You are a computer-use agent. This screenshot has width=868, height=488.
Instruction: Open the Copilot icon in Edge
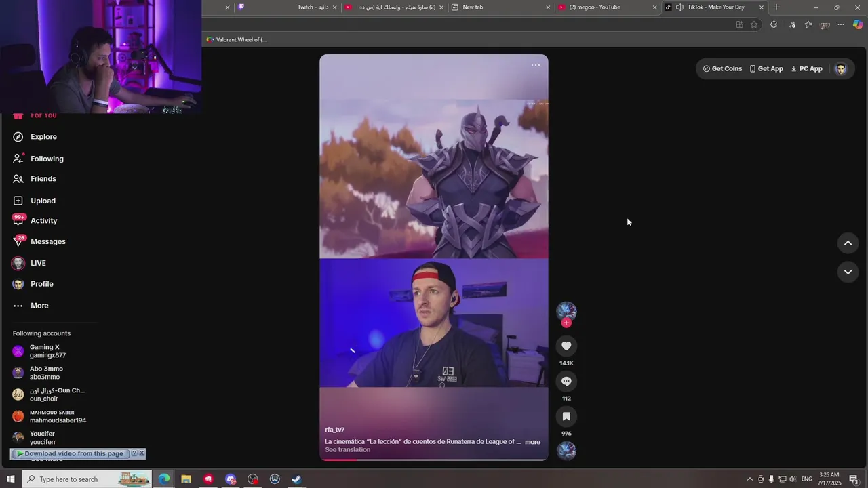pyautogui.click(x=858, y=24)
